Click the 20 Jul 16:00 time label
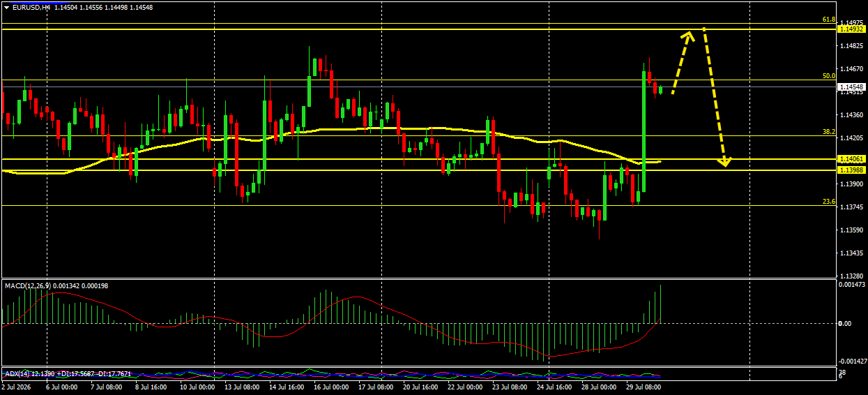868x395 pixels. (x=421, y=386)
